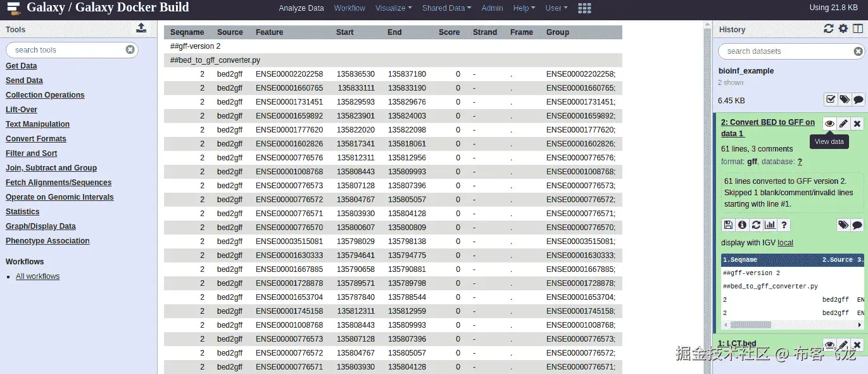Viewport: 868px width, 374px height.
Task: Expand Send Data tool section
Action: [x=24, y=81]
